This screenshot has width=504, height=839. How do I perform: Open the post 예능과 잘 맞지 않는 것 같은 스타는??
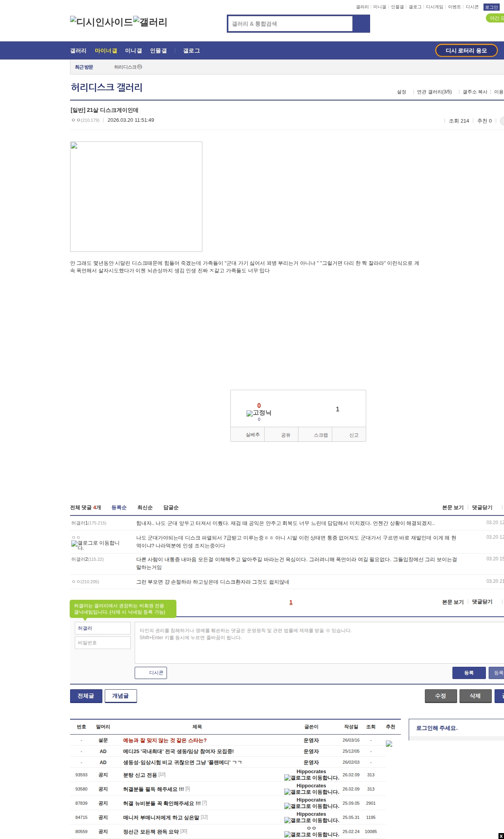165,740
